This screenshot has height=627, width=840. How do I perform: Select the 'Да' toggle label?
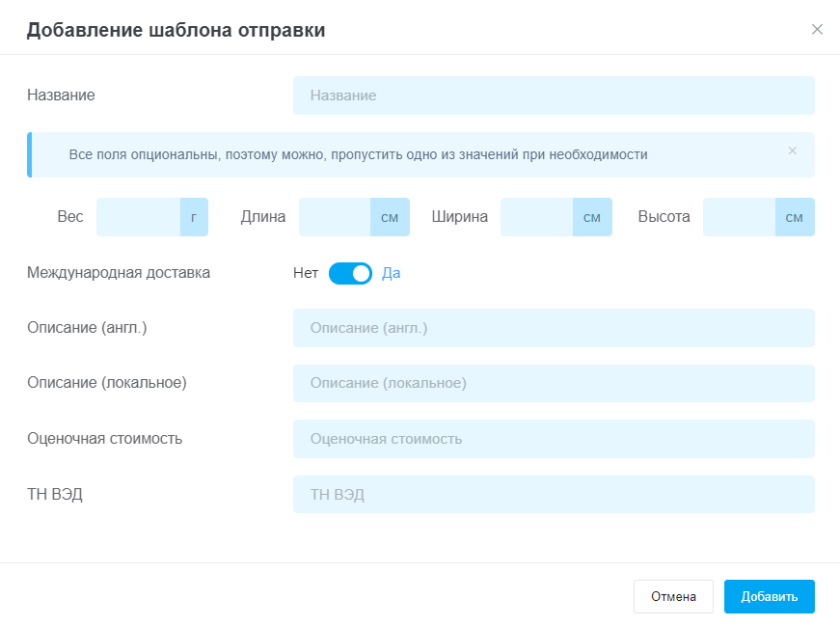(392, 273)
